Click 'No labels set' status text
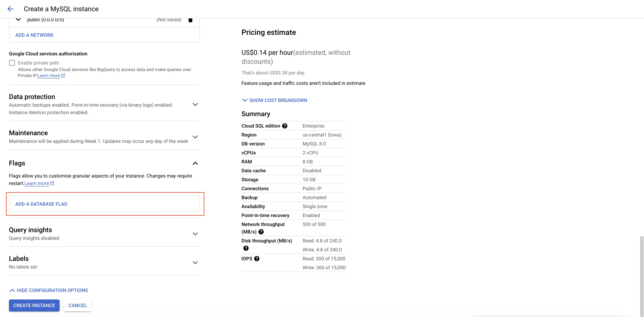Viewport: 644px width, 317px height. pyautogui.click(x=23, y=267)
